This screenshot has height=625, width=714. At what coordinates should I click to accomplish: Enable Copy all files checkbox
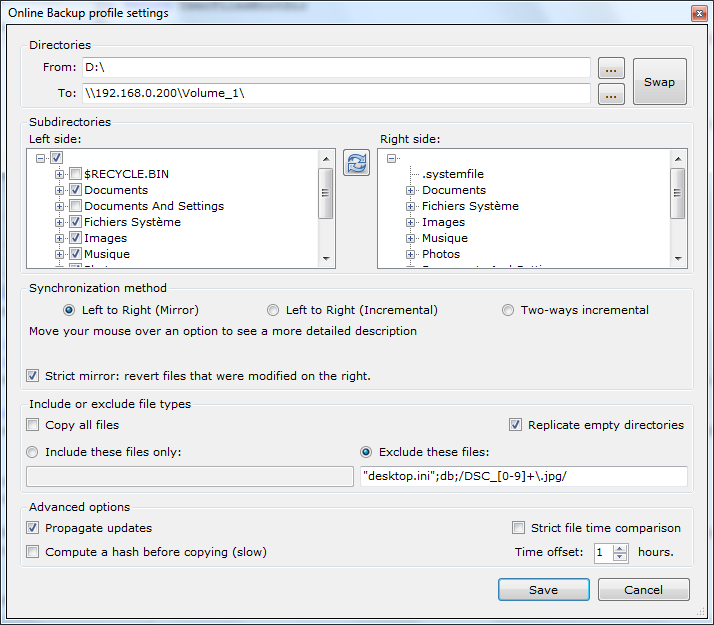point(34,425)
